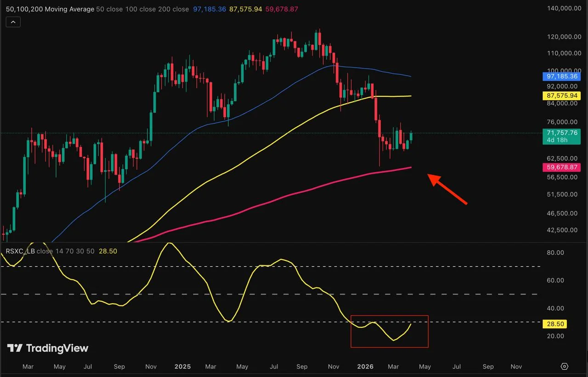Screen dimensions: 588x377
Task: Click the blue 97,185.36 value in the legend
Action: [209, 9]
